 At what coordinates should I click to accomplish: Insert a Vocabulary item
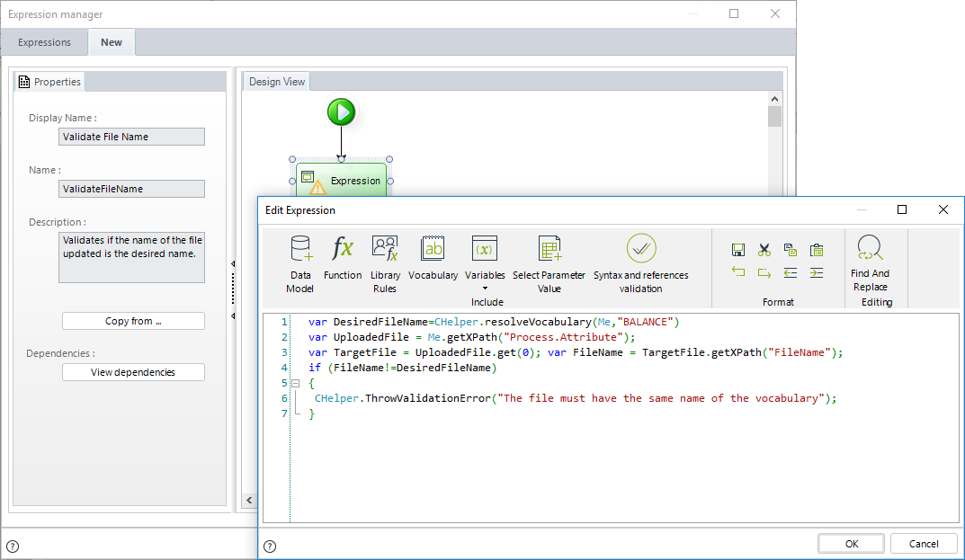pos(433,258)
